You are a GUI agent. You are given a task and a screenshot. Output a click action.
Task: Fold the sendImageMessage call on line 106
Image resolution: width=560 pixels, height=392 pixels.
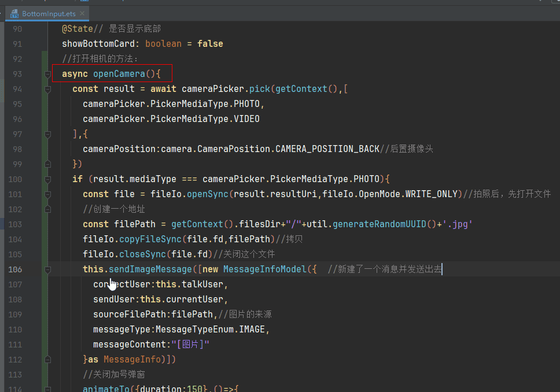point(48,269)
